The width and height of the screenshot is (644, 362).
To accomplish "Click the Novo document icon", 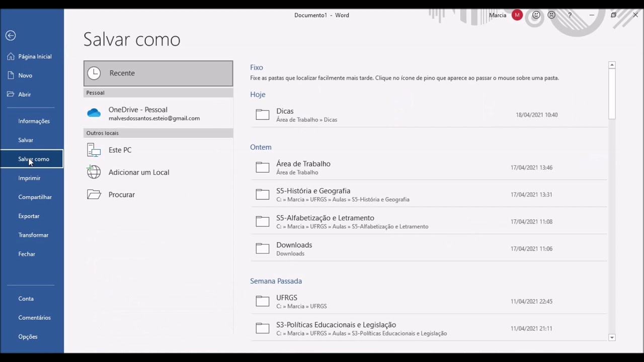I will click(x=11, y=75).
